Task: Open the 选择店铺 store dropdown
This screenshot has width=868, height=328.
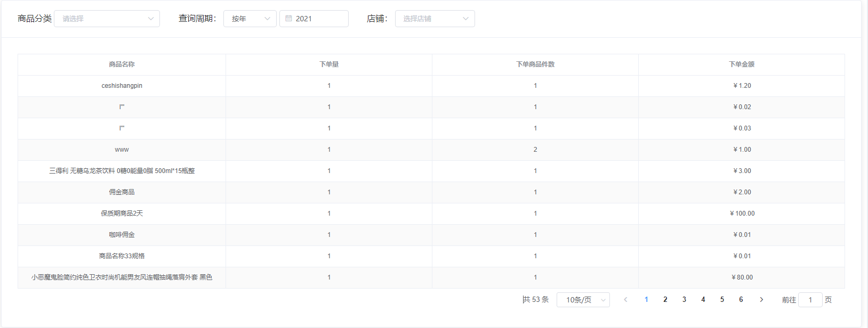Action: [435, 19]
